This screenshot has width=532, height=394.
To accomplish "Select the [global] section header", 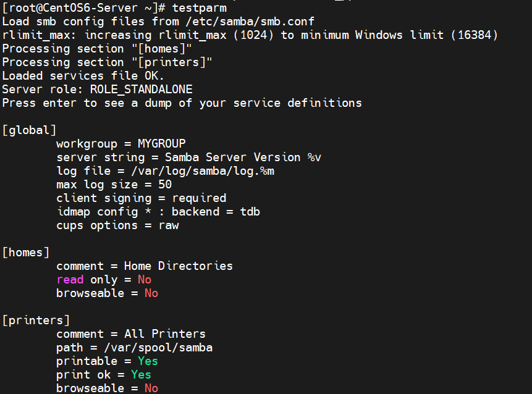I will pos(29,130).
